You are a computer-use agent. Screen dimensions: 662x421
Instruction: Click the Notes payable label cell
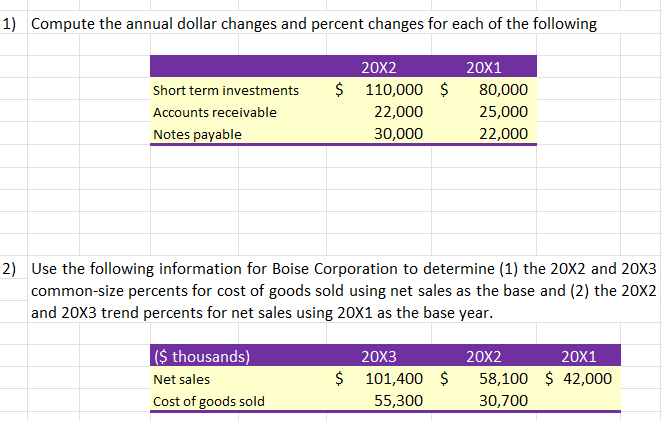197,133
